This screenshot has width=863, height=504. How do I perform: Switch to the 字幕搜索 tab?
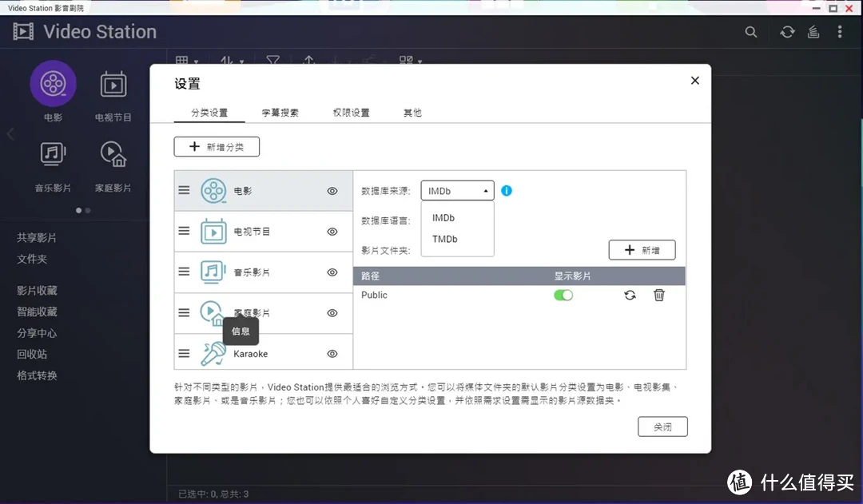[280, 113]
